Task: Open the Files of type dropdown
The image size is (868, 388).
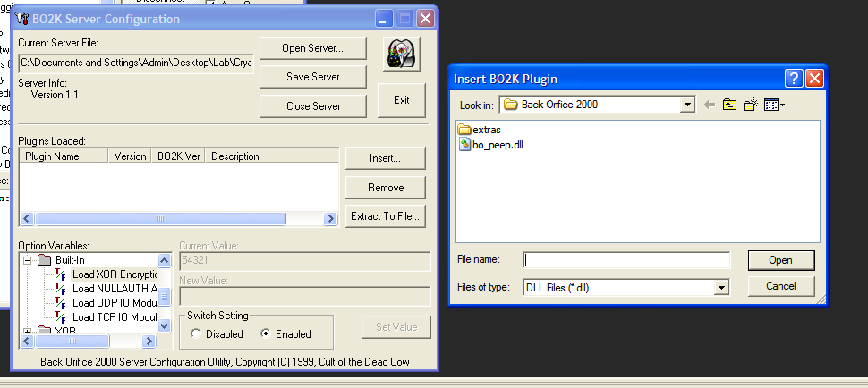Action: pos(721,288)
